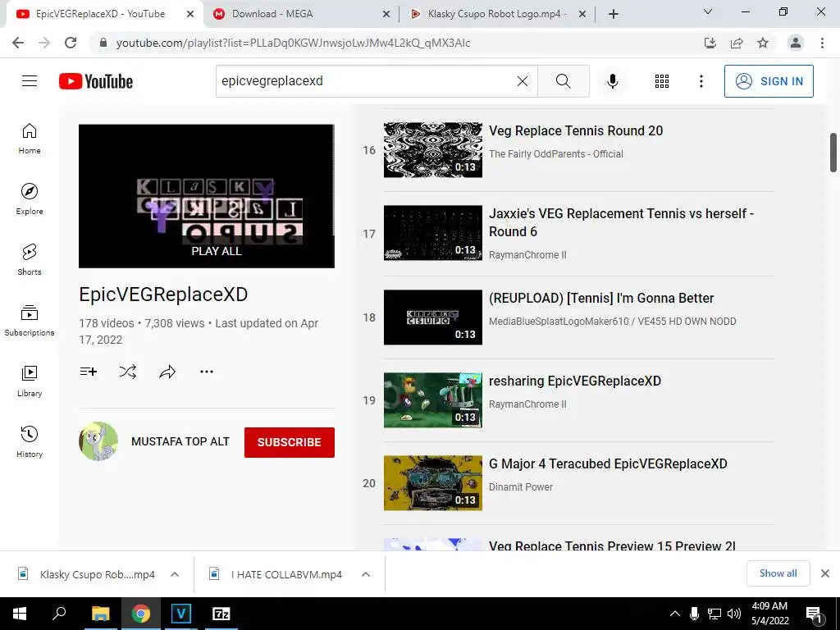Save playlist with the add-to-library icon
The image size is (840, 630).
(89, 372)
